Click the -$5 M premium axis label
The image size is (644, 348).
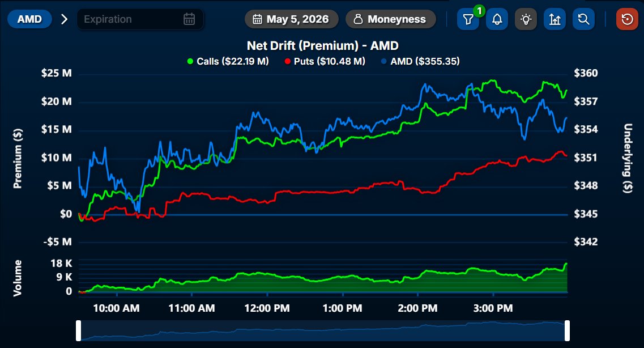click(58, 242)
